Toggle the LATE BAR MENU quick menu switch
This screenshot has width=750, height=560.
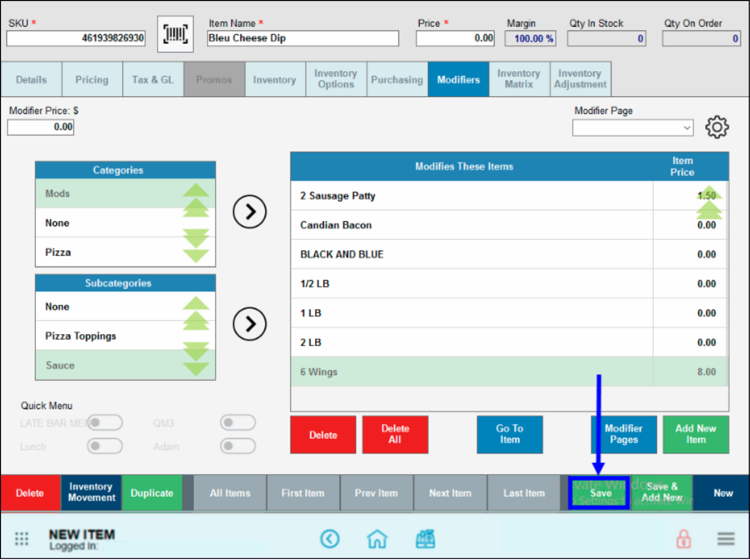pos(105,423)
